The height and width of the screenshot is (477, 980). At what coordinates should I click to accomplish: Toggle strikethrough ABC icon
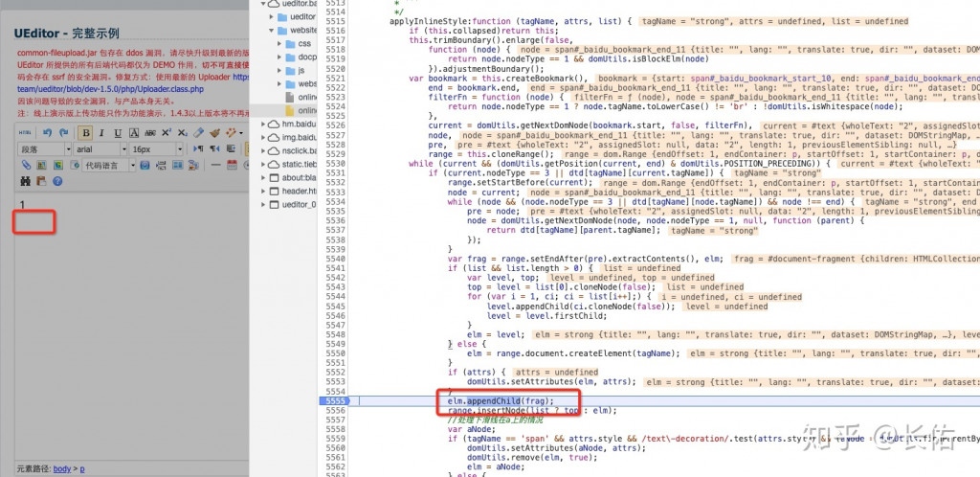150,132
